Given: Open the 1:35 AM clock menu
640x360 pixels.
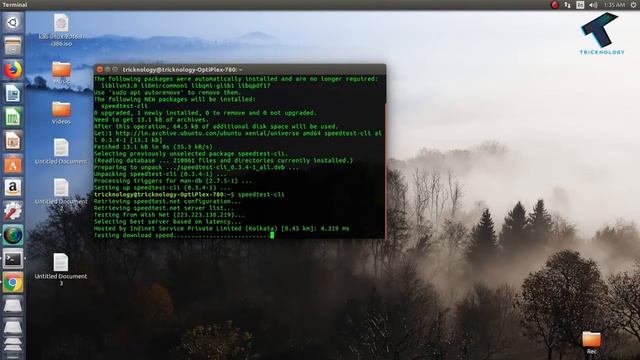Looking at the screenshot, I should click(614, 5).
